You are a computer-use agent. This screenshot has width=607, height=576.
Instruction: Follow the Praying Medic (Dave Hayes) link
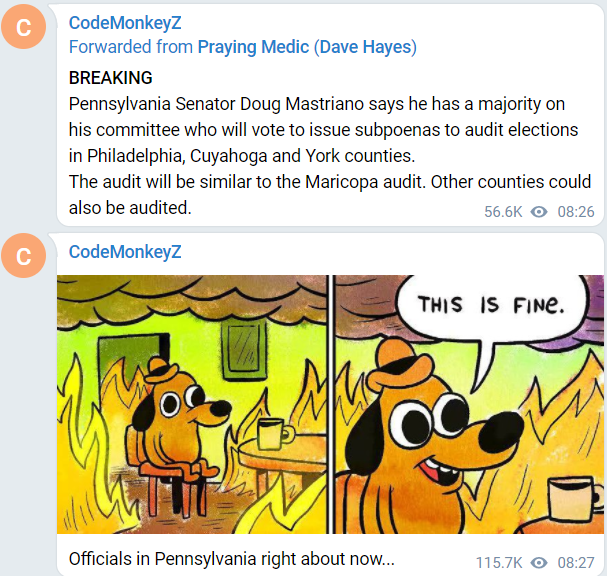[x=307, y=47]
